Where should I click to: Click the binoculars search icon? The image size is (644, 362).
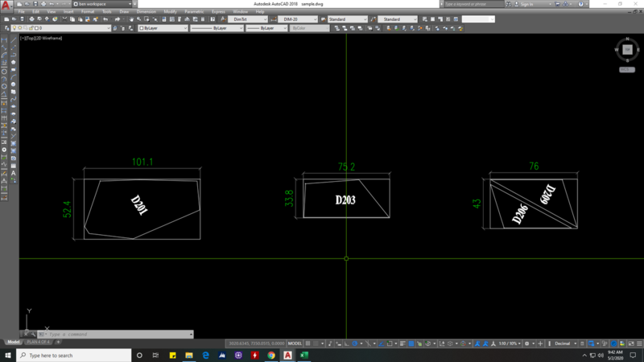[509, 4]
